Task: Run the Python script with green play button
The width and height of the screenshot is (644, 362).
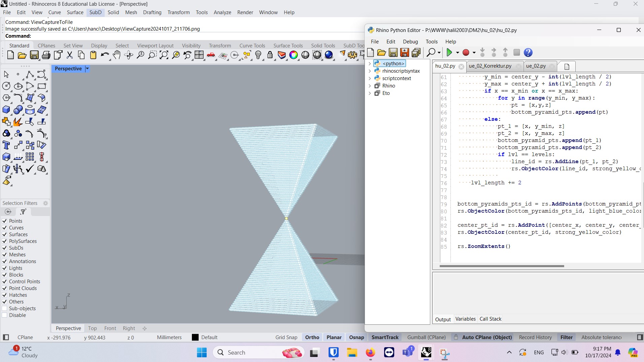Action: 450,52
